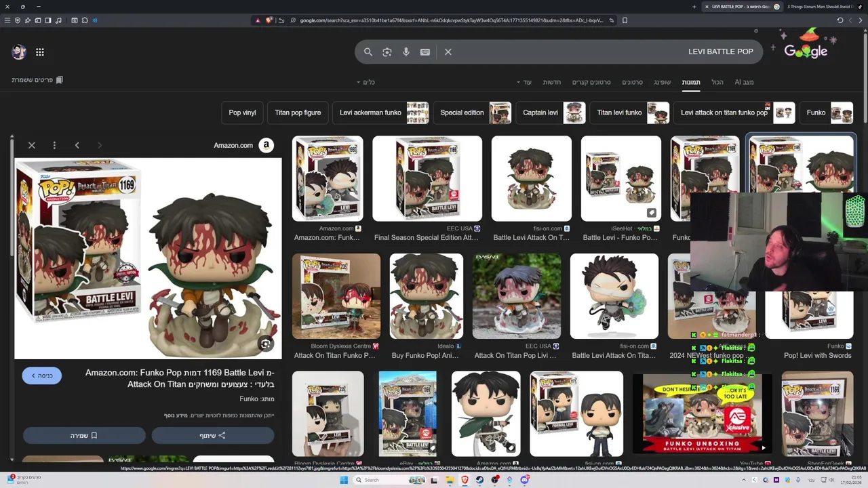This screenshot has width=868, height=488.
Task: Click the מידע נוסף more info link
Action: point(176,415)
